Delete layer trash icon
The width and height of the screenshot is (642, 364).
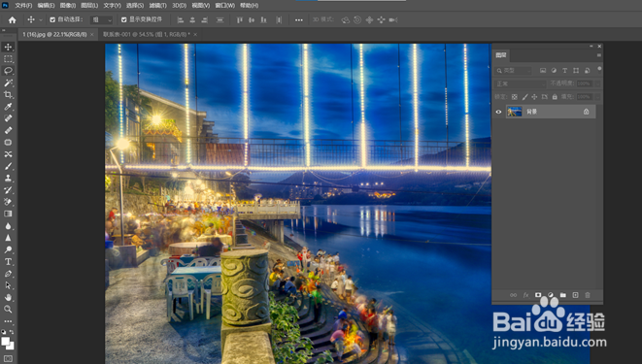click(588, 295)
